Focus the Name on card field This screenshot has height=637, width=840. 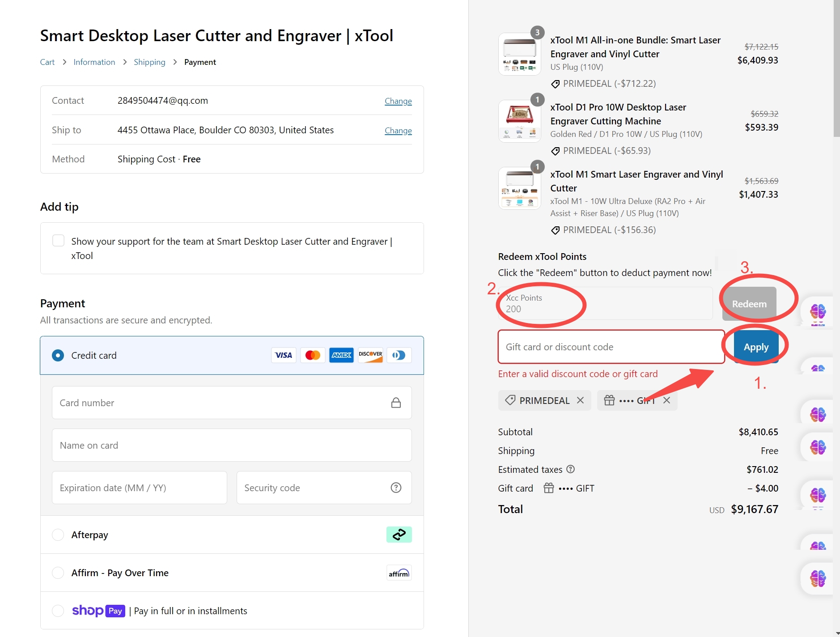tap(232, 445)
